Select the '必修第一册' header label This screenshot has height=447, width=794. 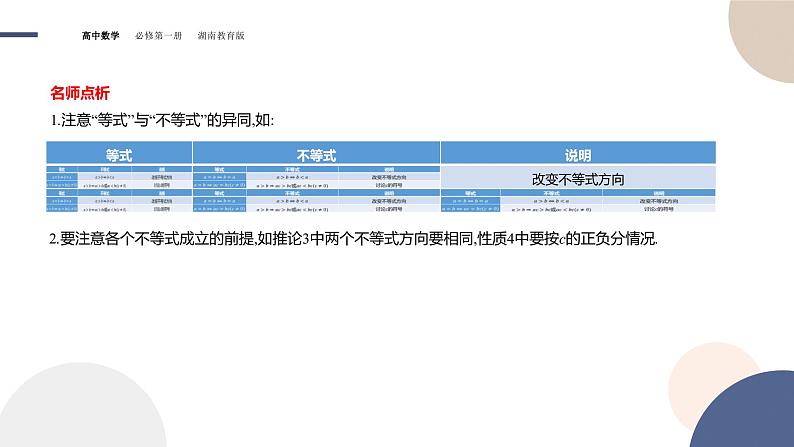tap(158, 35)
